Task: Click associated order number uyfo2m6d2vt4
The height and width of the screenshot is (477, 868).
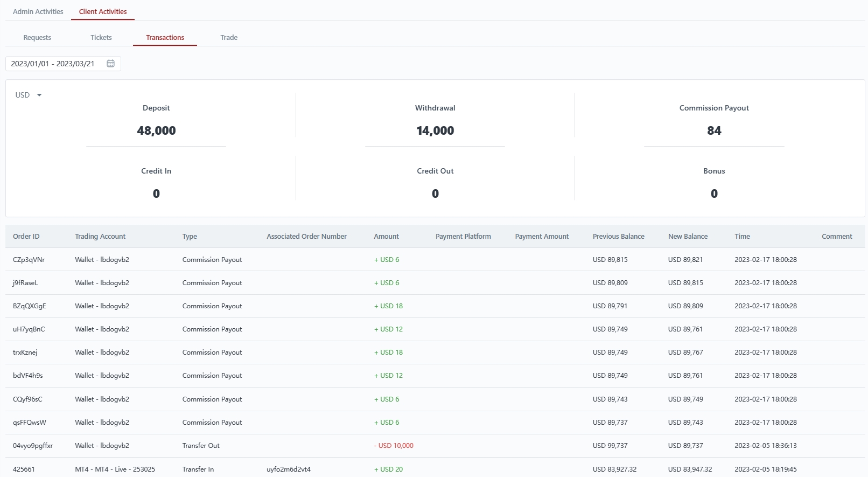Action: (x=289, y=469)
